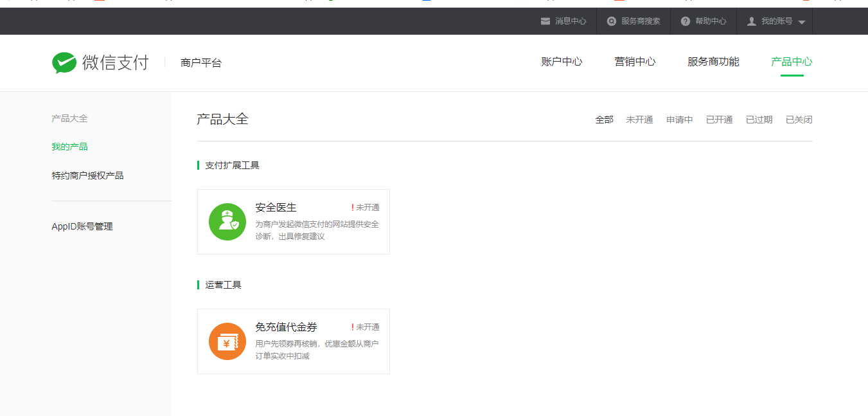Select the 已过期 filter tab
Image resolution: width=868 pixels, height=416 pixels.
(x=759, y=120)
